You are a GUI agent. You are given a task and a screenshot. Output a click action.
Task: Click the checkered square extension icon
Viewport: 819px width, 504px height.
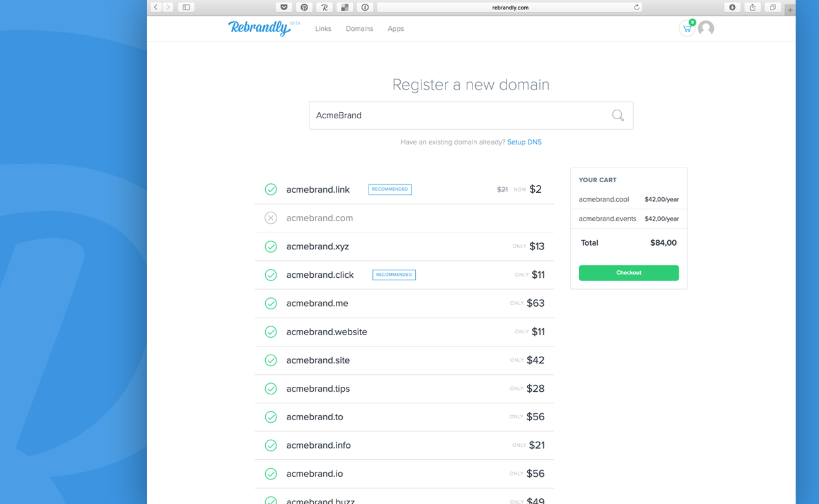345,8
